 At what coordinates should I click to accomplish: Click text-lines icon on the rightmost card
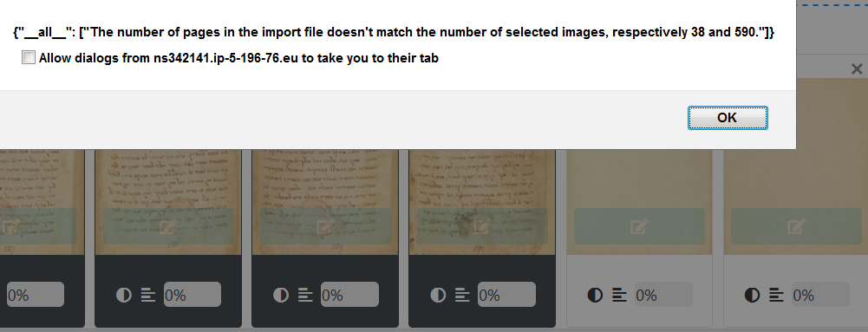tap(776, 295)
